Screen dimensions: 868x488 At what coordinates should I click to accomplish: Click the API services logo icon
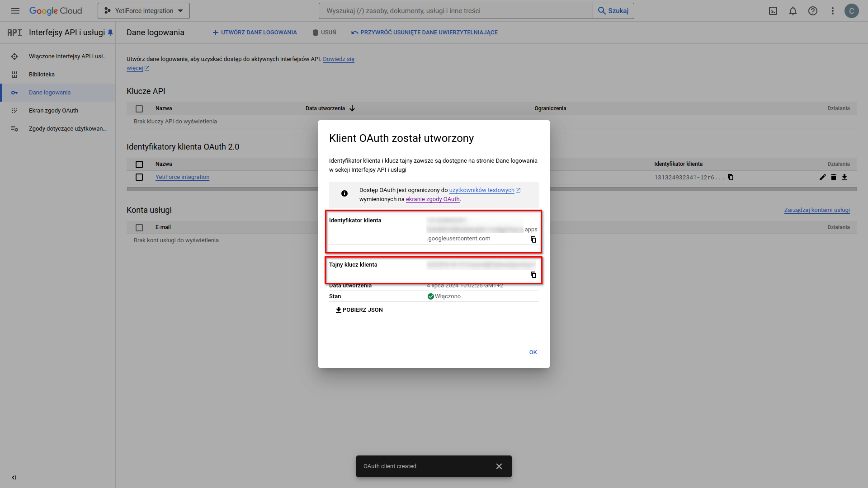click(14, 33)
